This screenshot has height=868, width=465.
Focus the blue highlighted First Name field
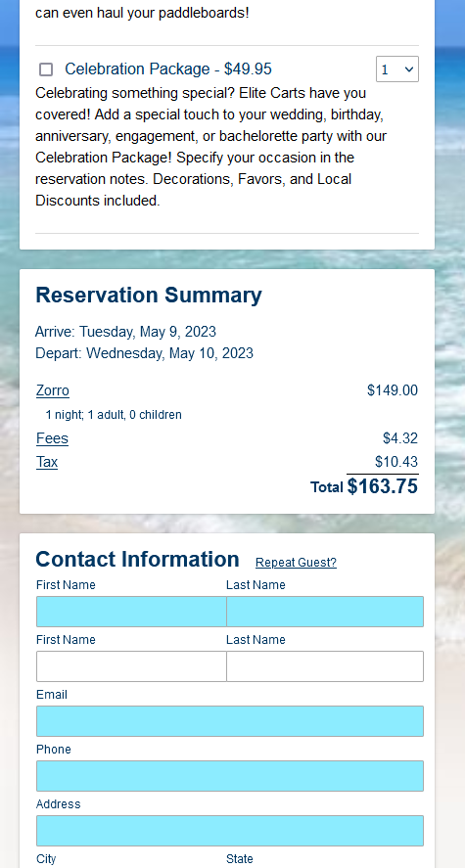(131, 612)
